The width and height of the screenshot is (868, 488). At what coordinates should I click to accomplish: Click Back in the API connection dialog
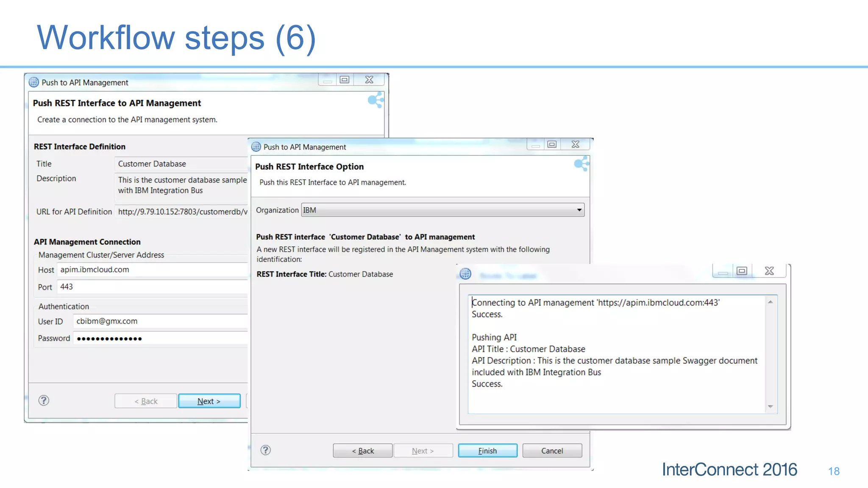click(x=146, y=401)
